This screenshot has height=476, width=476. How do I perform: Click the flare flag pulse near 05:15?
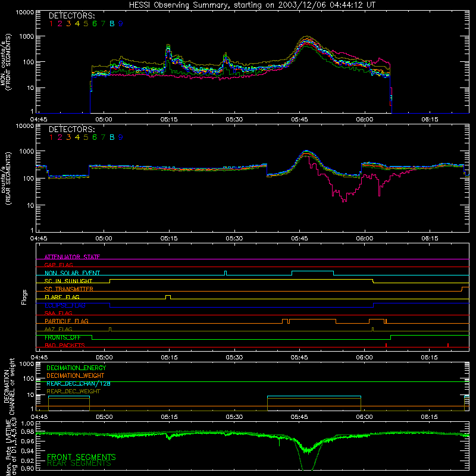click(x=168, y=297)
